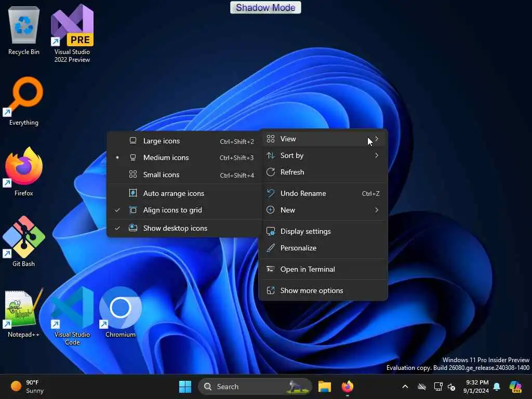Viewport: 532px width, 399px height.
Task: Toggle Align icons to grid
Action: pos(184,210)
